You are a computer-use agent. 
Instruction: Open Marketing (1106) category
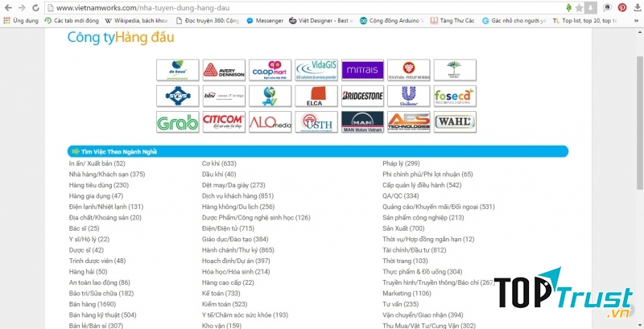(x=407, y=294)
